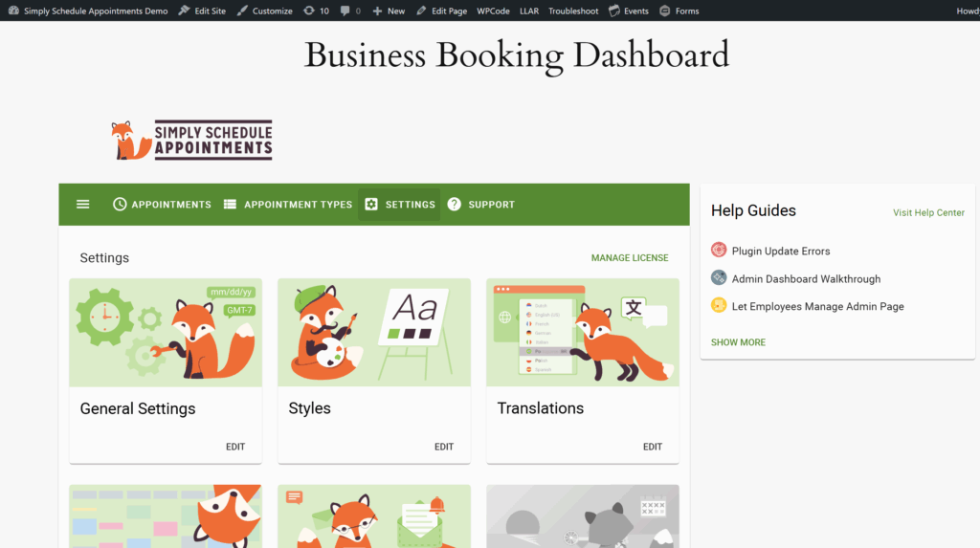This screenshot has width=980, height=548.
Task: Click Visit Help Center link
Action: click(928, 212)
